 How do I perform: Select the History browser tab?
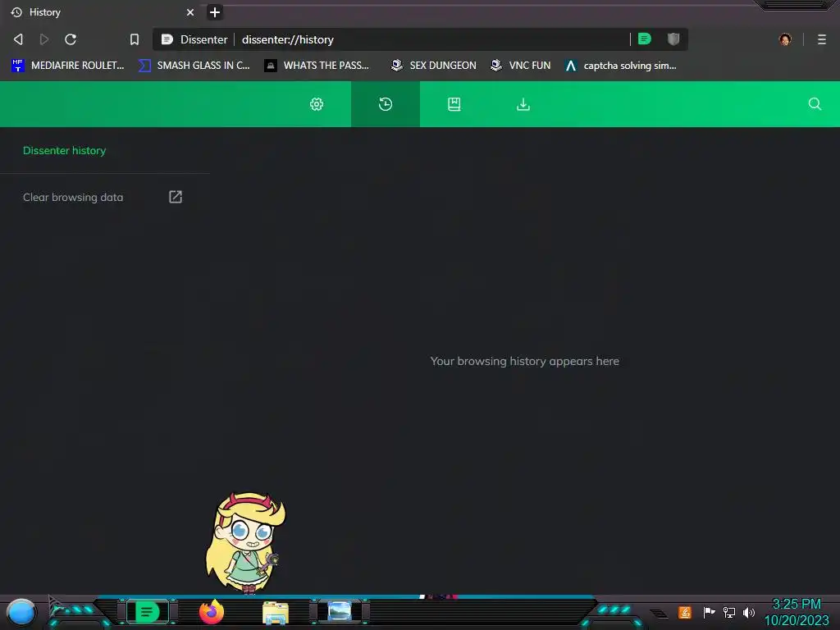(x=103, y=12)
